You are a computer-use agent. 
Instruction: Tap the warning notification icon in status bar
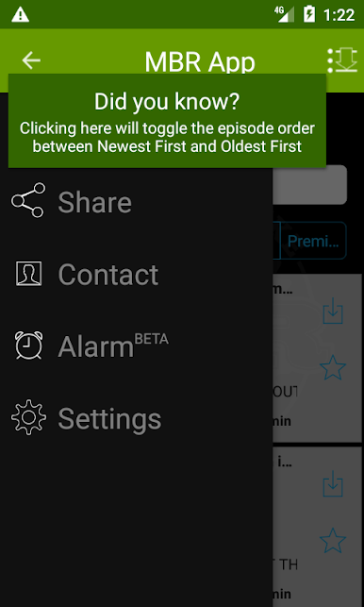point(20,15)
